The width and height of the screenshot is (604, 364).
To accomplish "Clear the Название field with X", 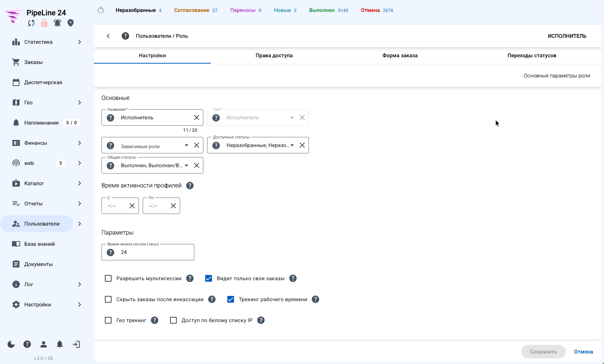I will tap(197, 117).
